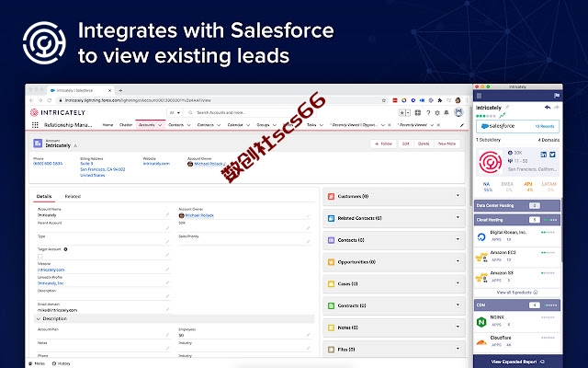The height and width of the screenshot is (368, 588).
Task: Switch to the Details tab
Action: [x=44, y=196]
